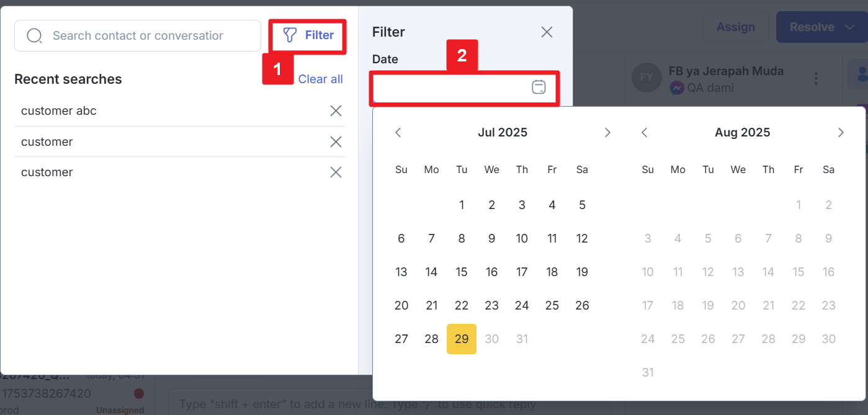
Task: Remove "customer abc" recent search
Action: click(x=336, y=111)
